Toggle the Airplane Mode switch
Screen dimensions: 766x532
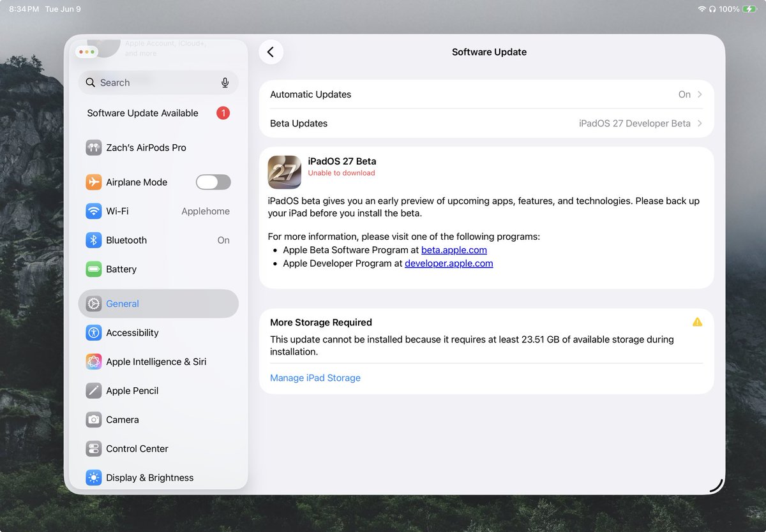(213, 182)
